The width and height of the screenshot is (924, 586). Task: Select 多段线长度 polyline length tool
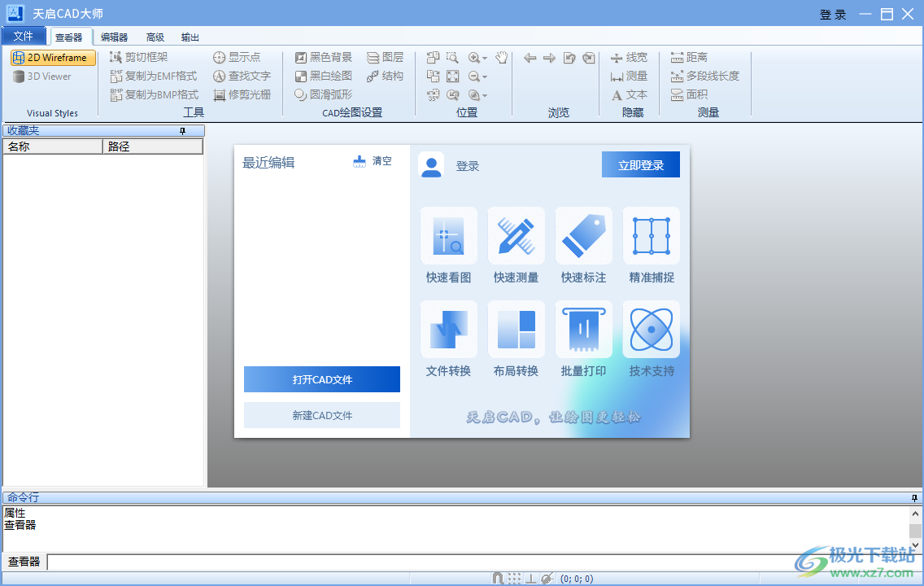click(x=704, y=76)
